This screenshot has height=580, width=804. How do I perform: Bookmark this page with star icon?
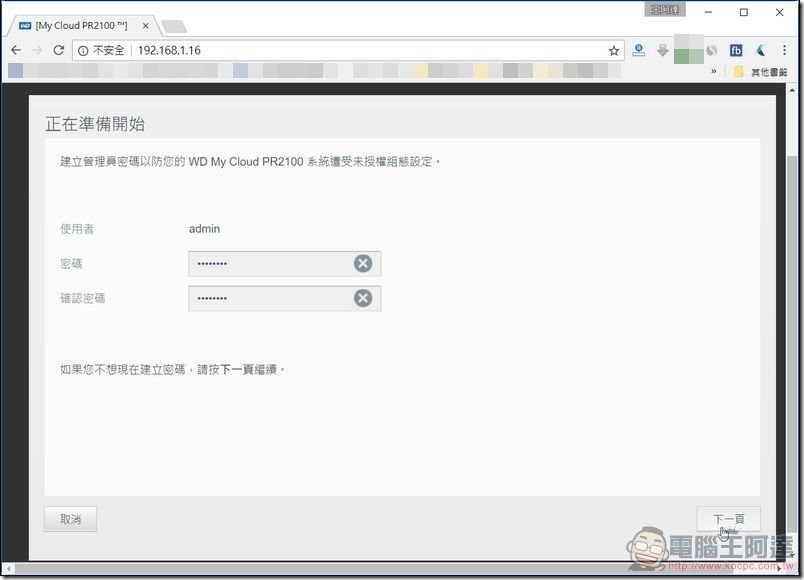(x=613, y=50)
